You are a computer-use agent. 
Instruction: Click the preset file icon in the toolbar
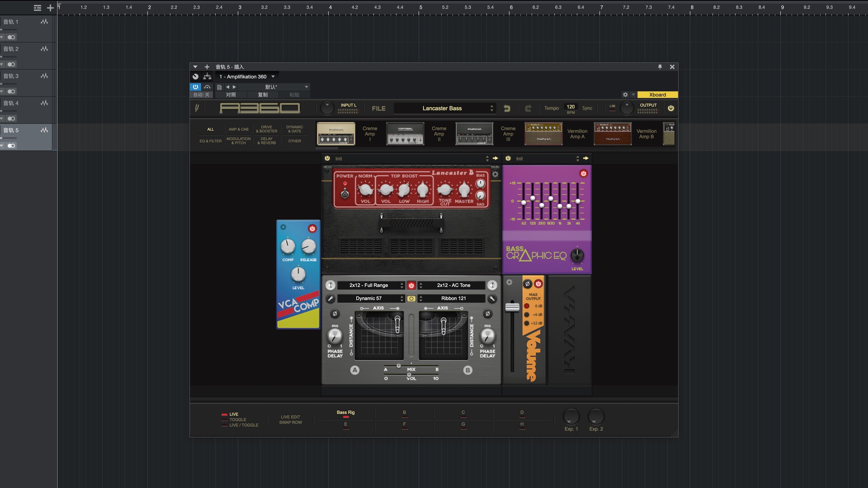(219, 87)
